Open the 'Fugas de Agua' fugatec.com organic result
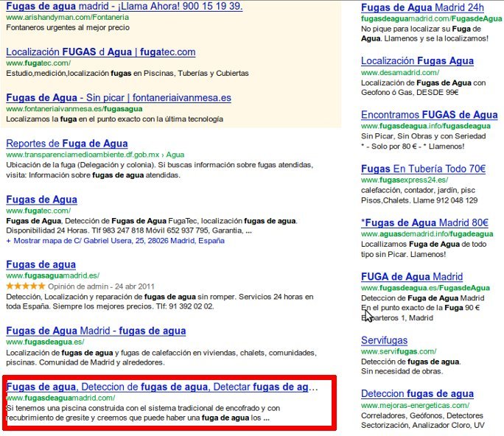This screenshot has height=436, width=504. click(41, 200)
